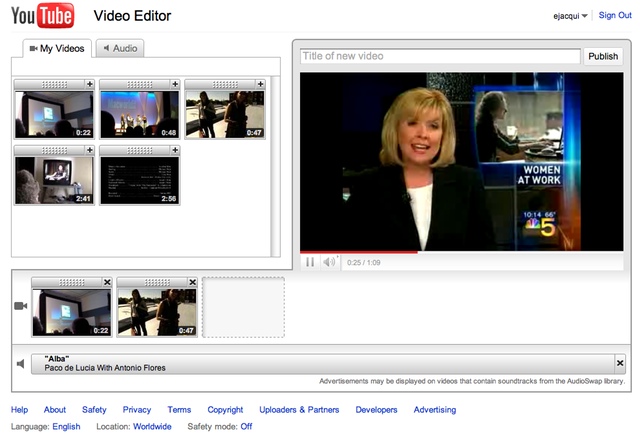
Task: Open the Language English selector
Action: coord(66,427)
